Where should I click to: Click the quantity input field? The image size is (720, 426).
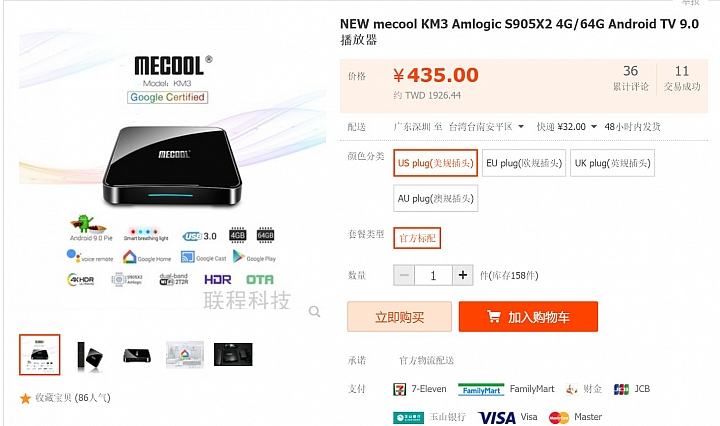[x=433, y=275]
